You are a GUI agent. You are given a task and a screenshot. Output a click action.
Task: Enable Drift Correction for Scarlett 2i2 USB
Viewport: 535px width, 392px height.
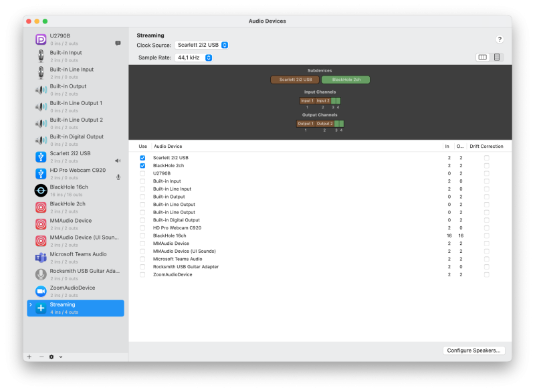point(487,158)
